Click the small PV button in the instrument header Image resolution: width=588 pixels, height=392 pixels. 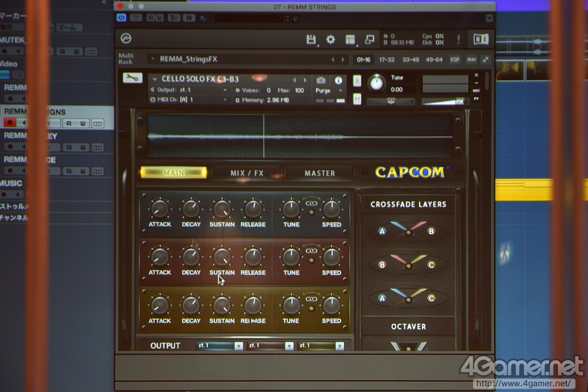pos(476,99)
